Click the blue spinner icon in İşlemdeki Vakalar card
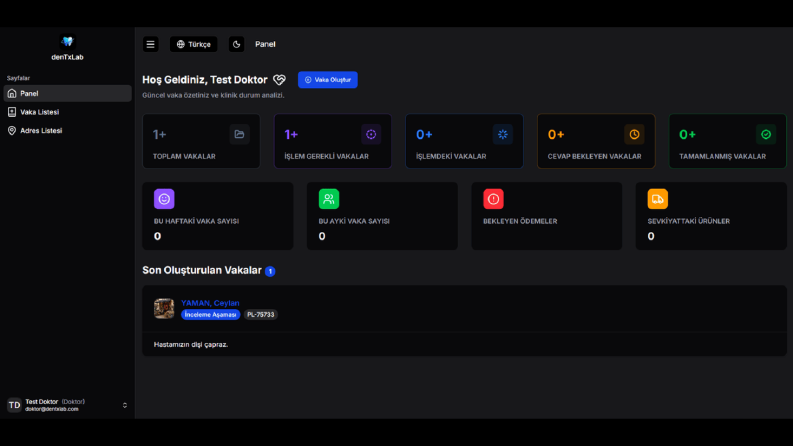The image size is (793, 446). pyautogui.click(x=503, y=135)
